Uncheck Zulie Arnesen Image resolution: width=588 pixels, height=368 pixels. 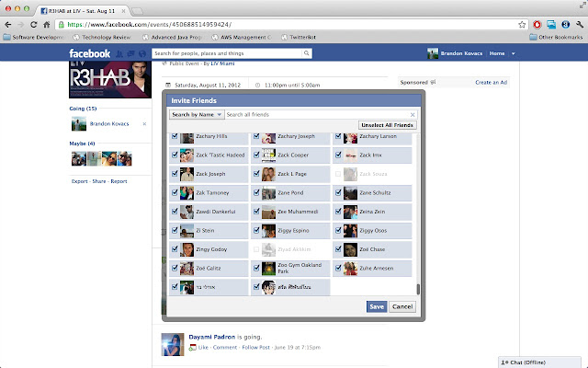(x=338, y=268)
